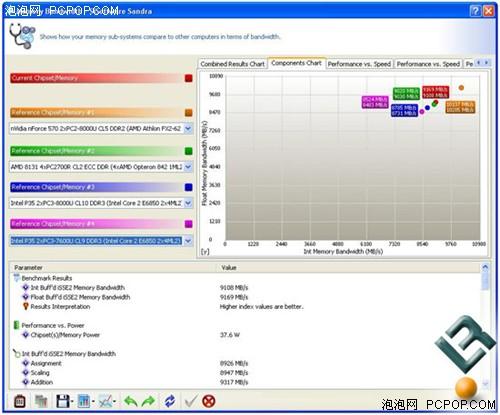500x415 pixels.
Task: Click the bar chart icon in toolbar
Action: point(83,401)
